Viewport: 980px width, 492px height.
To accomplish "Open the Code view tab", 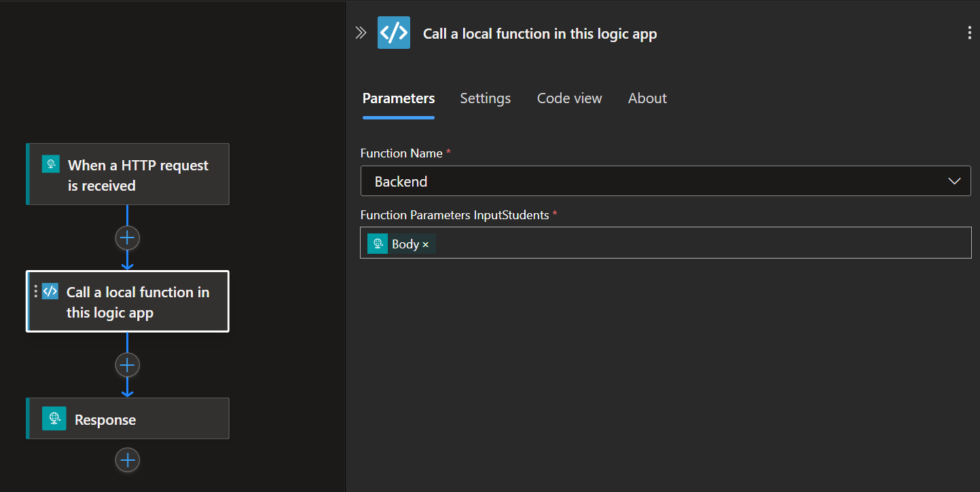I will [569, 98].
